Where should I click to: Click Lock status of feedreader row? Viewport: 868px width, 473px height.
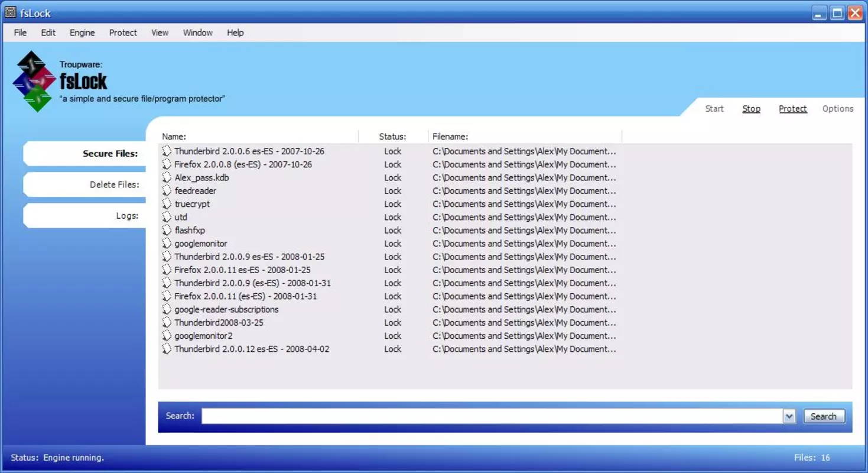point(393,191)
